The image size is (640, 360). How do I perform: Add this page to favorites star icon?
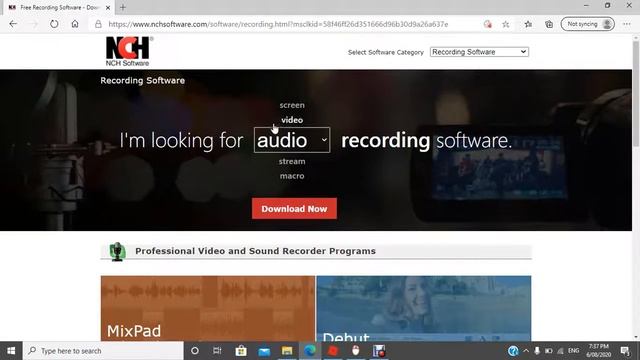(x=506, y=24)
